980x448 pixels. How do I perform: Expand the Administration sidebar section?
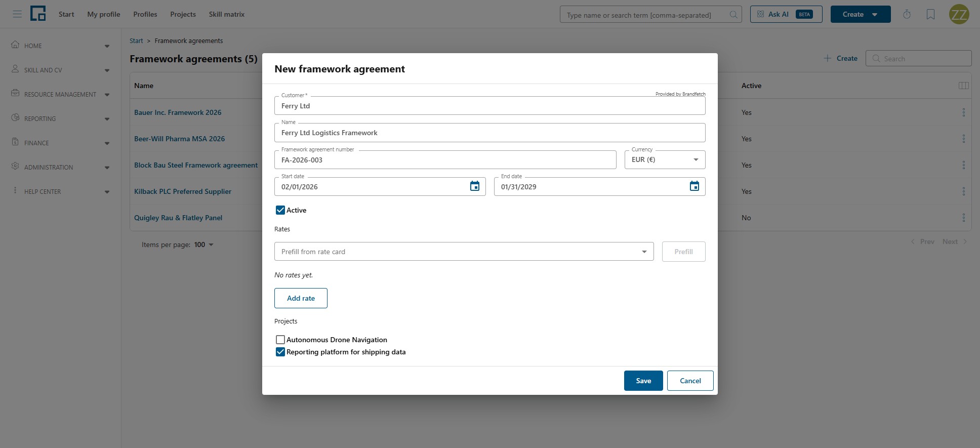[61, 167]
